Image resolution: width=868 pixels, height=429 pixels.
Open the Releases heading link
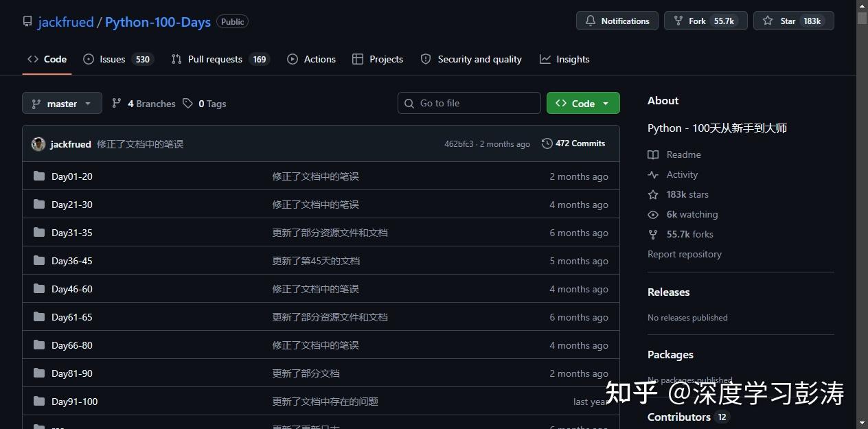[669, 292]
